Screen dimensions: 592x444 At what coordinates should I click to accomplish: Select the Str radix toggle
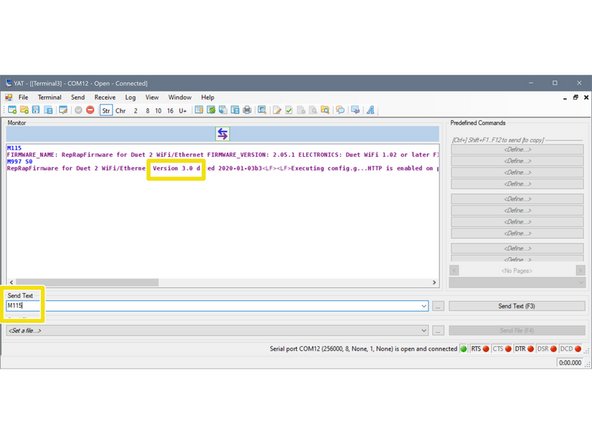click(x=106, y=110)
